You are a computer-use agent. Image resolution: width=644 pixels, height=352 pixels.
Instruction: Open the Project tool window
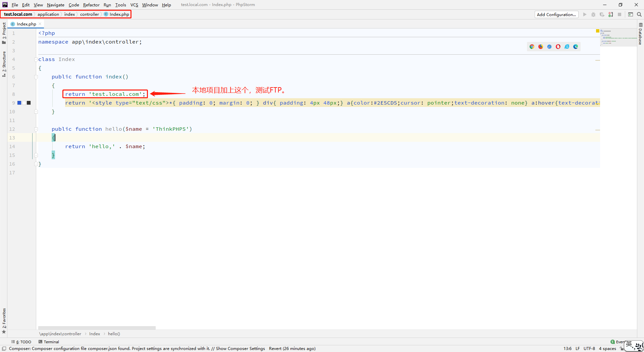[x=4, y=33]
